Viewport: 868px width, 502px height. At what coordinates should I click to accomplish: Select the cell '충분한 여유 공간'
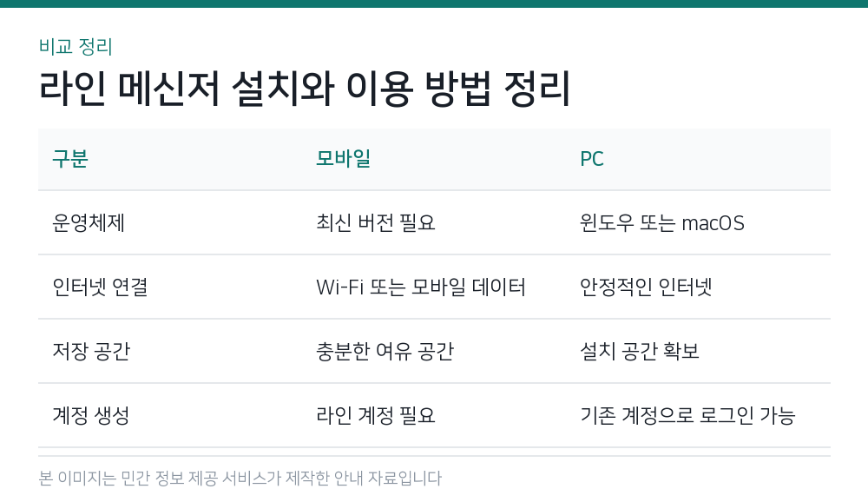[385, 351]
